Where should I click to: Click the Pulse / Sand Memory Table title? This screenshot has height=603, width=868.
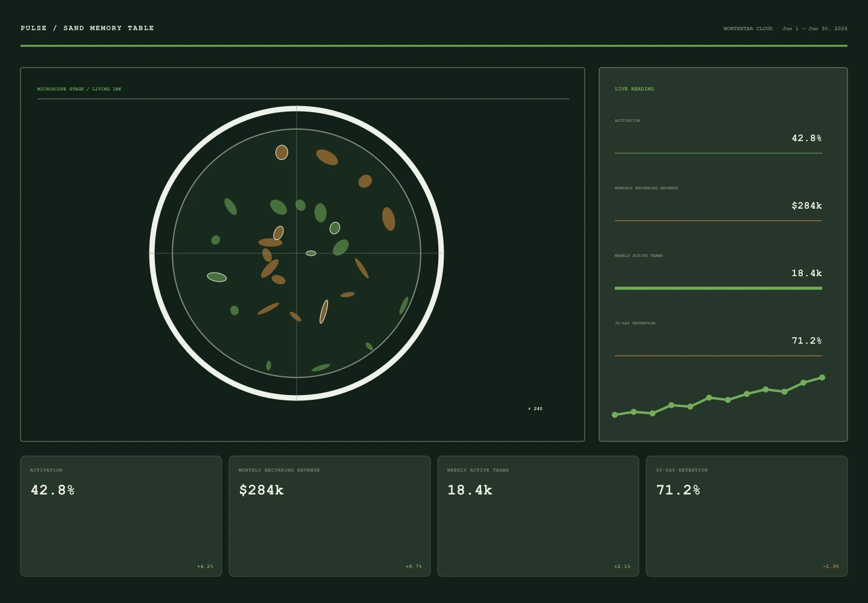[87, 28]
